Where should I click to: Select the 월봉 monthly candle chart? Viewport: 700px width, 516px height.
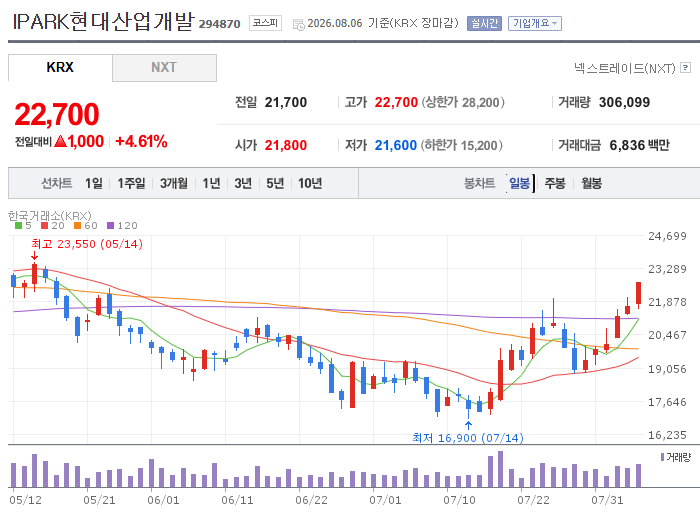[x=592, y=183]
